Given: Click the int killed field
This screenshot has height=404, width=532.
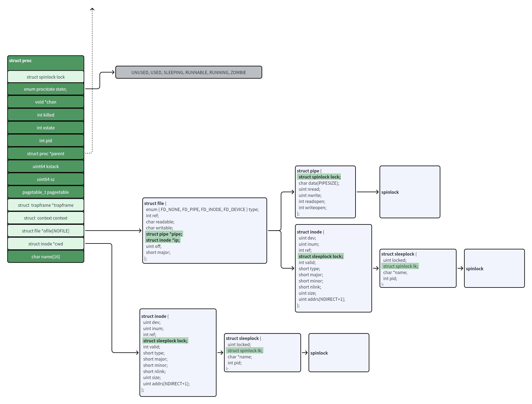Looking at the screenshot, I should [x=46, y=115].
